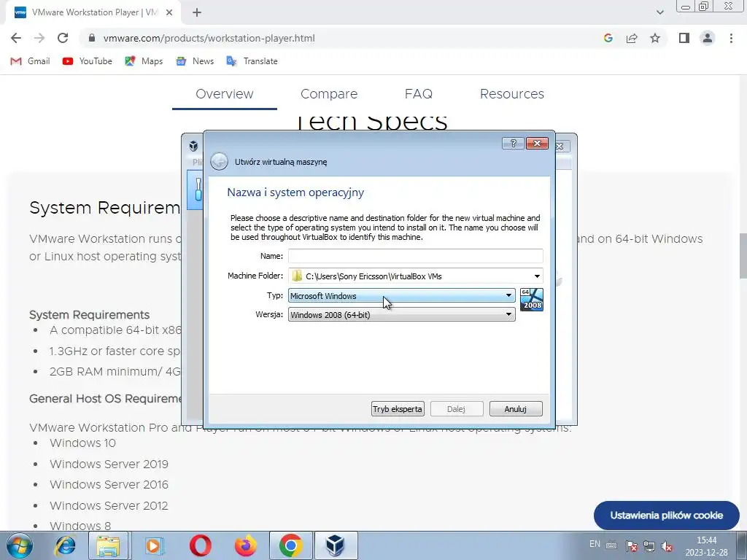Open Chrome side panel icon
Screen dimensions: 747x560
click(x=684, y=38)
